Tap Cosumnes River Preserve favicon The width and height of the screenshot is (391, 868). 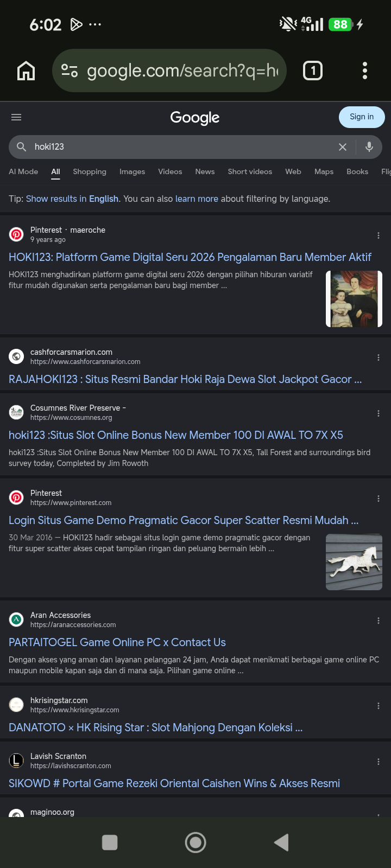(16, 412)
